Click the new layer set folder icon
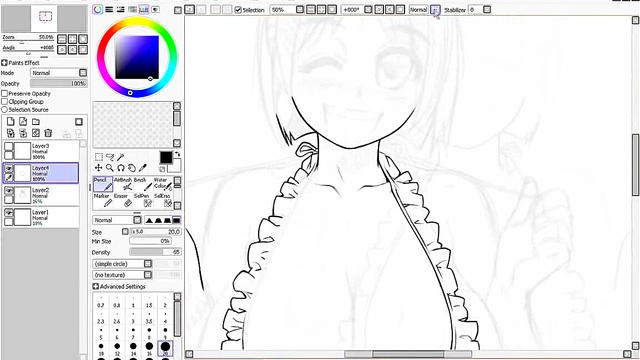 click(x=36, y=122)
